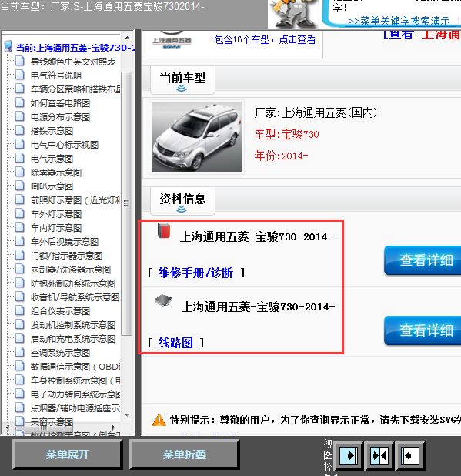
Task: Click the tree panel vertical scrollbar thumb
Action: pos(126,203)
